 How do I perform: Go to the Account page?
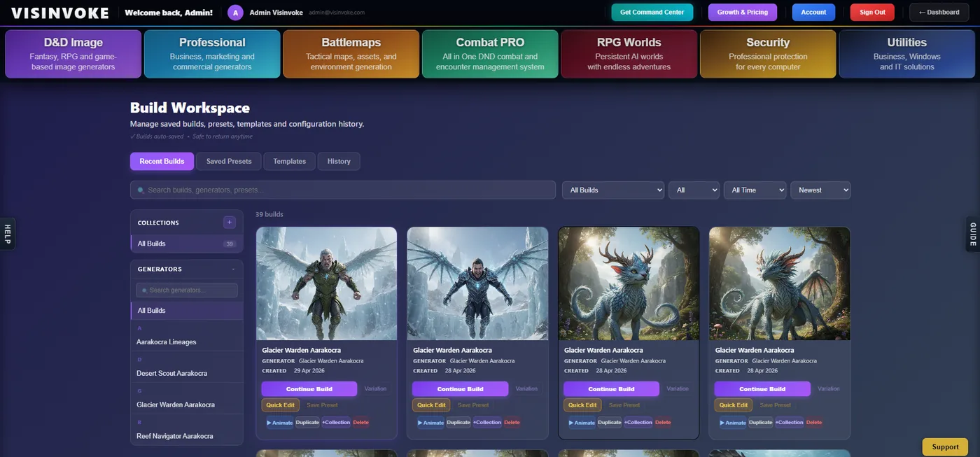813,12
